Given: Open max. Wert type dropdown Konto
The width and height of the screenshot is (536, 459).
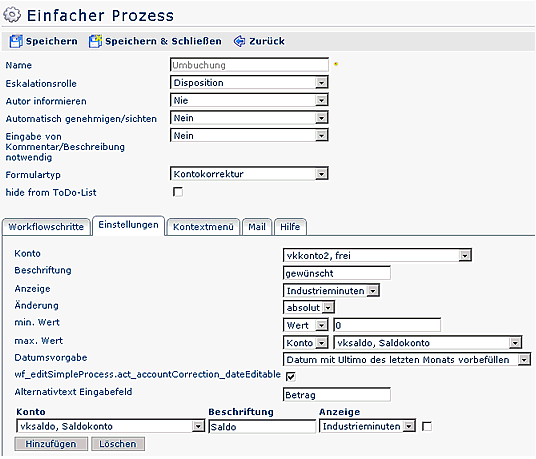Looking at the screenshot, I should [x=306, y=342].
